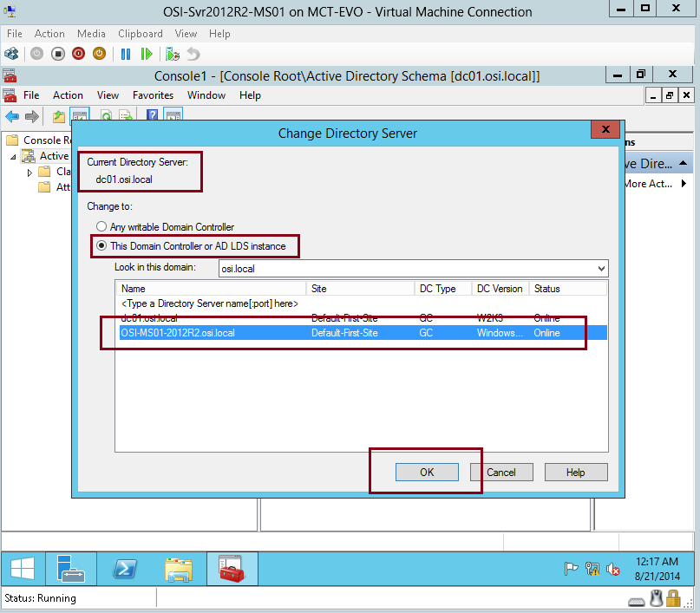Click the Type a Directory Server name row
The height and width of the screenshot is (613, 700).
coord(363,303)
